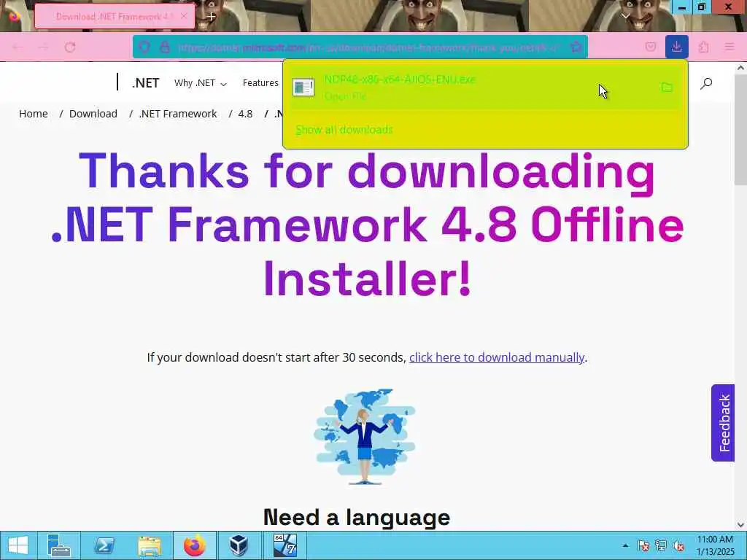Select Show all downloads

point(344,130)
